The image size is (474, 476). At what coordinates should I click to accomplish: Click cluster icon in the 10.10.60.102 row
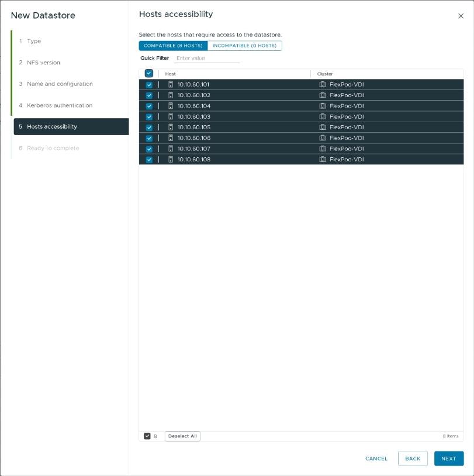(x=323, y=95)
